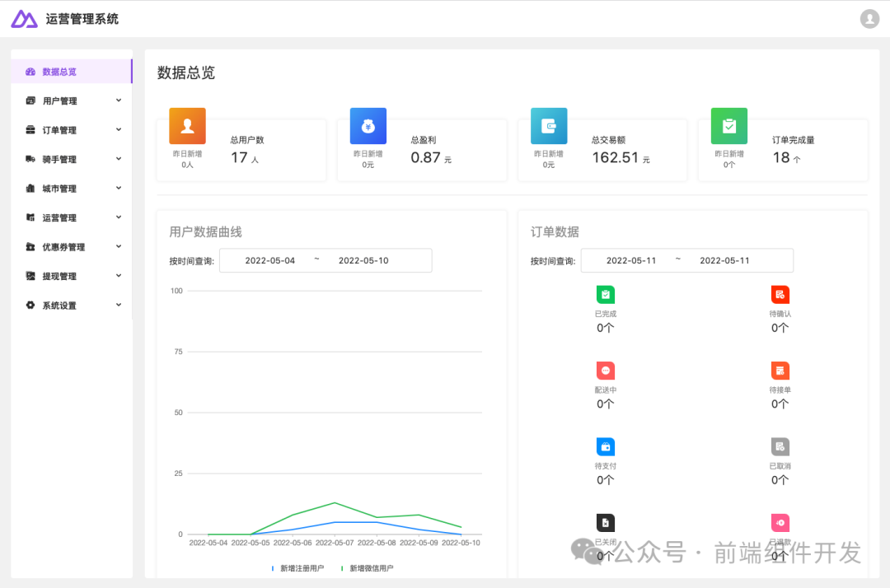890x588 pixels.
Task: Click the user avatar in the top right corner
Action: (869, 18)
